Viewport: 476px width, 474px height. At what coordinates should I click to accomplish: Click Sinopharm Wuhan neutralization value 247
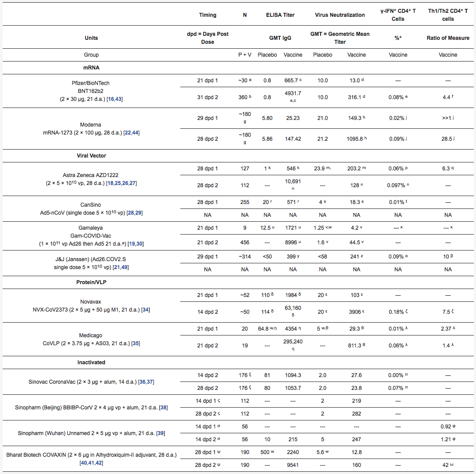356,439
